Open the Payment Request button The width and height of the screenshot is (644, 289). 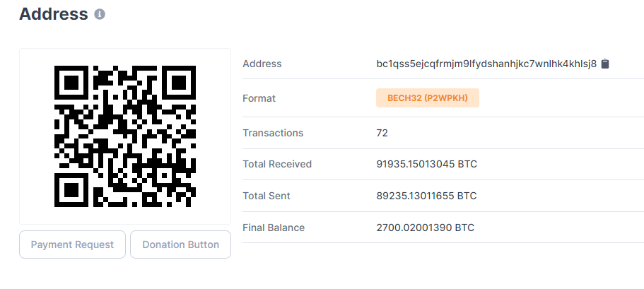click(x=72, y=244)
